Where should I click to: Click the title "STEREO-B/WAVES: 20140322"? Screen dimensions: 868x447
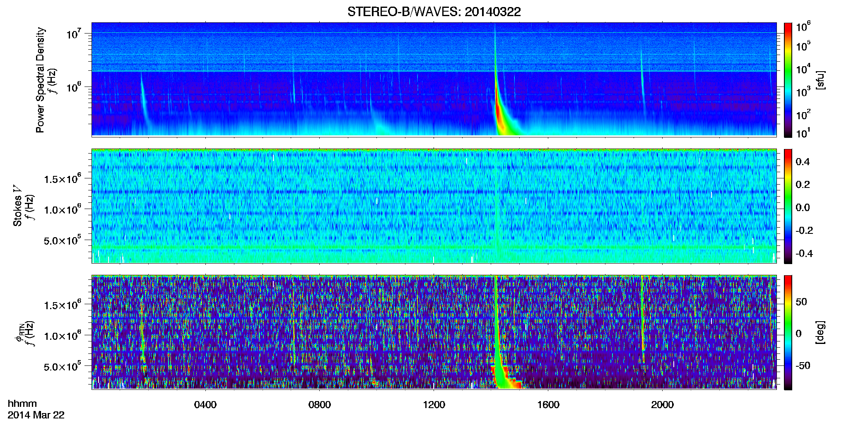pos(434,12)
